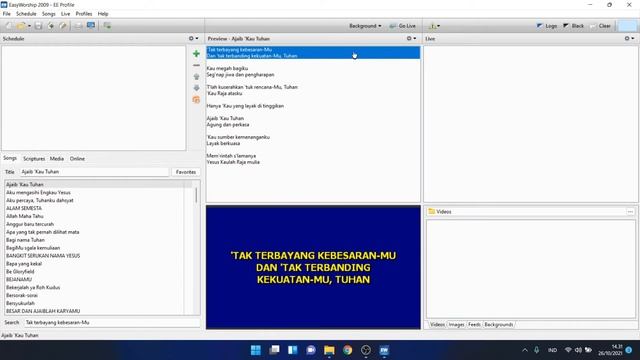Open the Schedule panel gear options menu

tap(193, 38)
